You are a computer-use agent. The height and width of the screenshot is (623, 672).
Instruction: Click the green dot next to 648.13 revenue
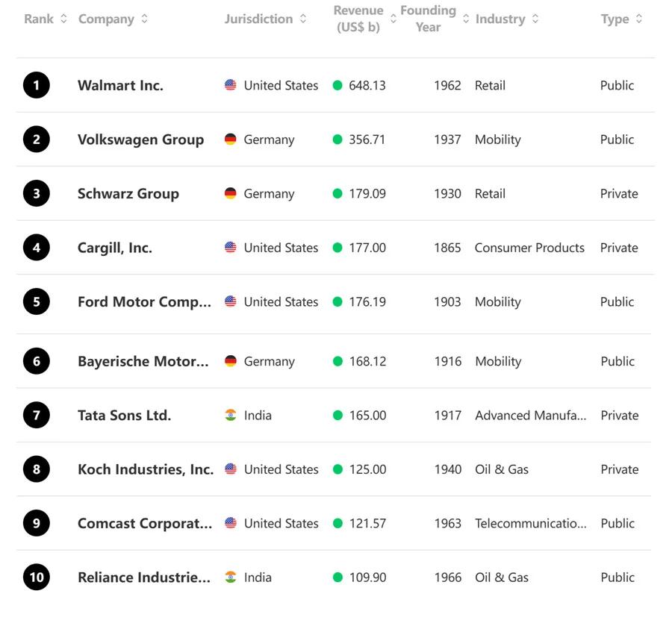(337, 86)
